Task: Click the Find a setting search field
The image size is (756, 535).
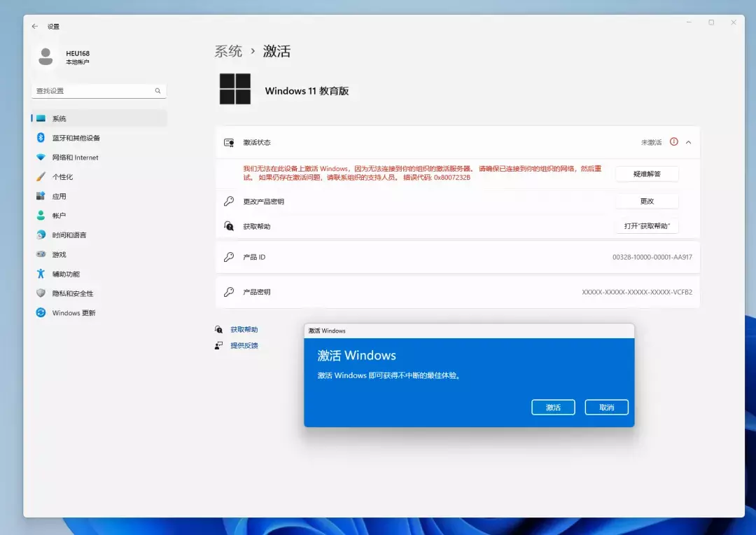Action: (x=92, y=91)
